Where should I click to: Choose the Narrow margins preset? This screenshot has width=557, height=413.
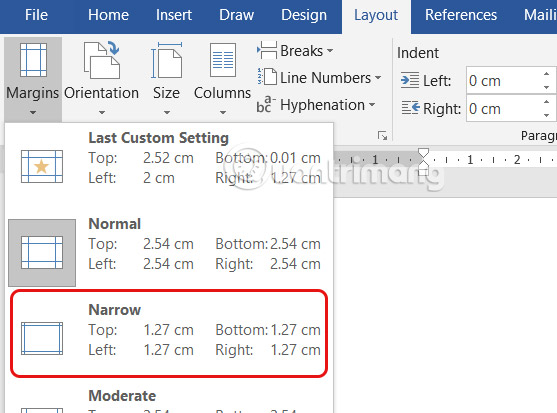[169, 333]
